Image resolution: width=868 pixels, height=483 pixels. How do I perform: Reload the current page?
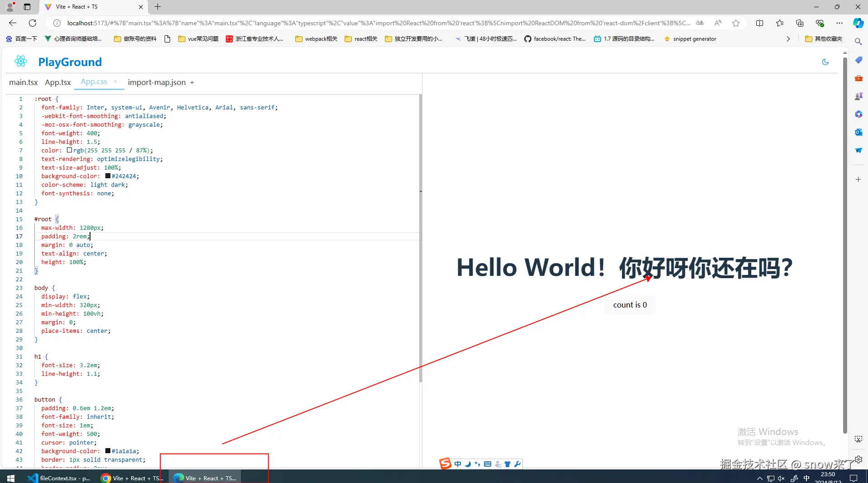(x=33, y=23)
